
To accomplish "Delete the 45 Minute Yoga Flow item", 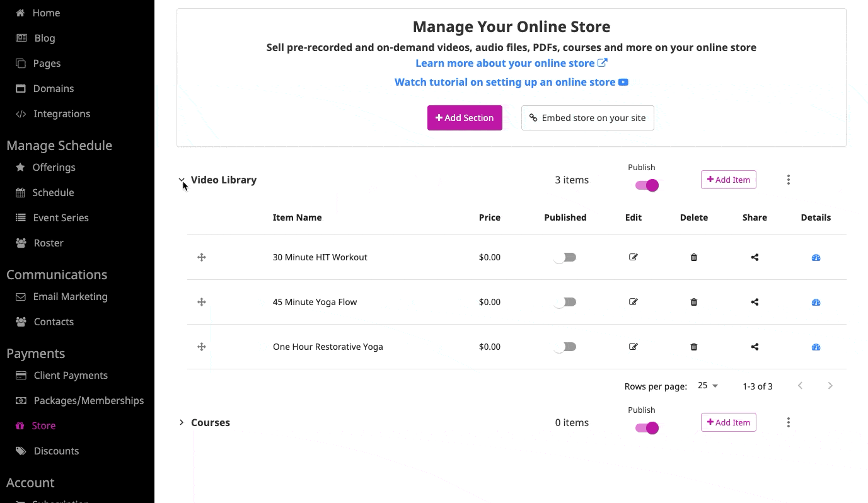I will coord(694,302).
